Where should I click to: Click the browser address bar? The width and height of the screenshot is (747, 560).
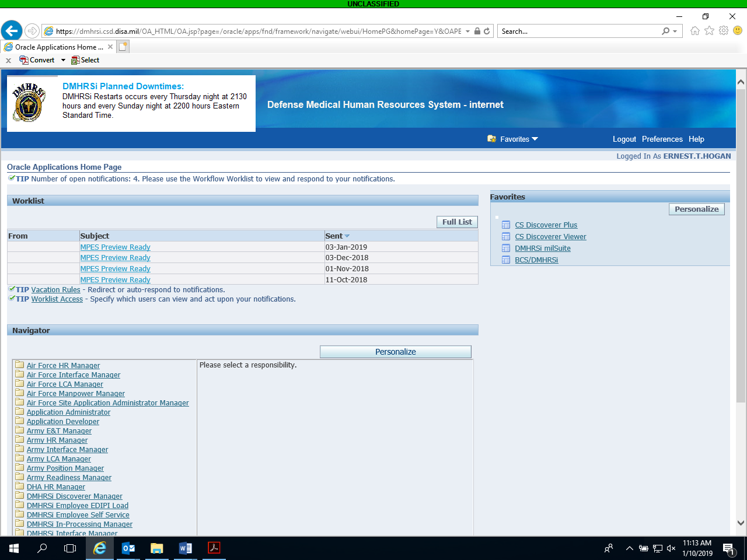(259, 32)
